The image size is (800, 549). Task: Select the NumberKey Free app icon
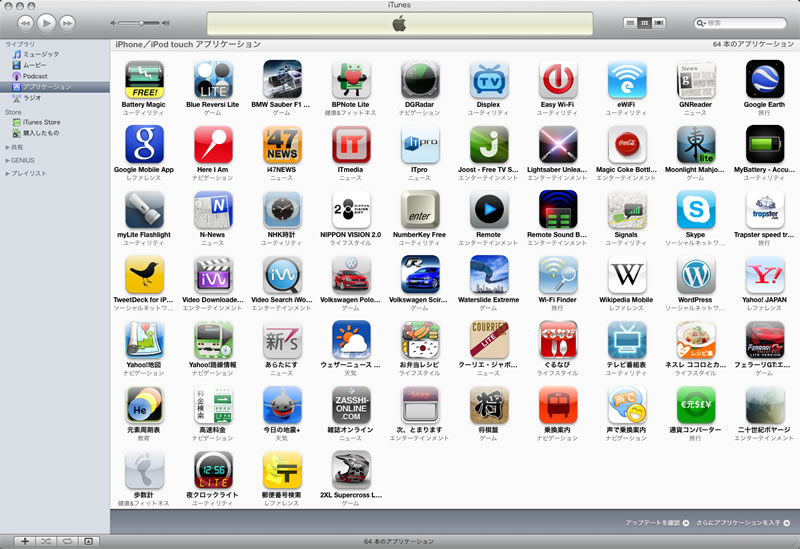tap(420, 210)
